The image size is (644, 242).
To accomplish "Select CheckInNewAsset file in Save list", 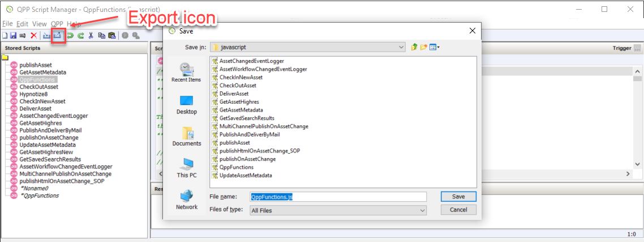I will [241, 77].
